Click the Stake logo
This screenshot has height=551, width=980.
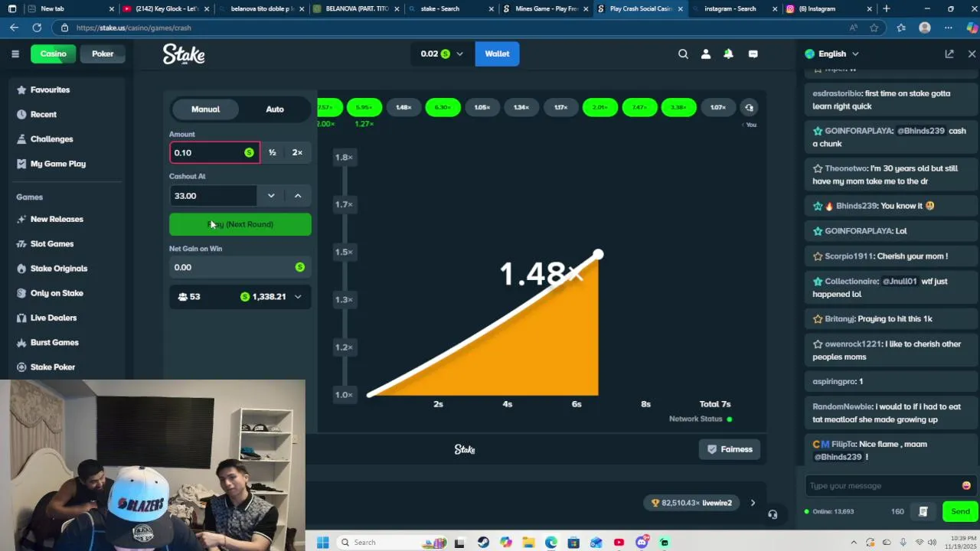pos(184,54)
